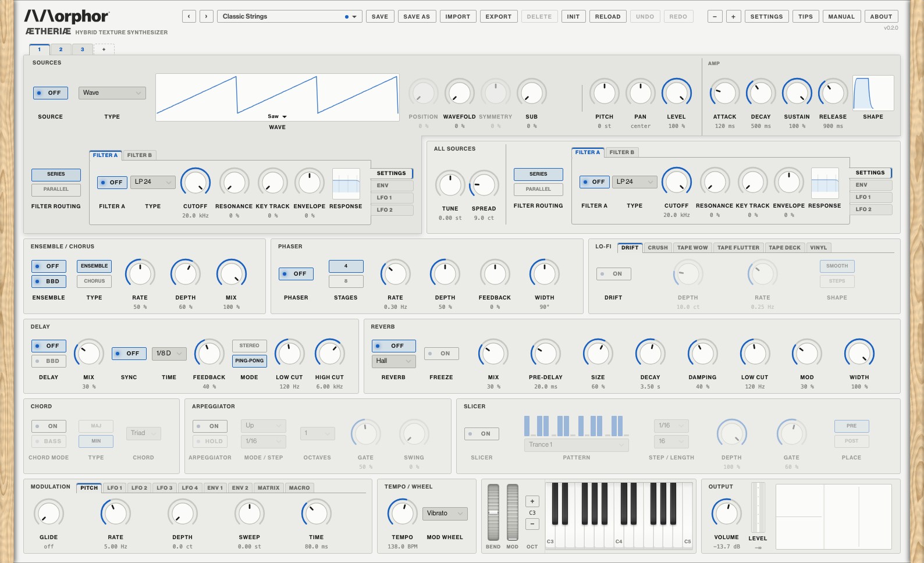Viewport: 924px width, 563px height.
Task: Click the Mod wheel slider
Action: point(513,512)
